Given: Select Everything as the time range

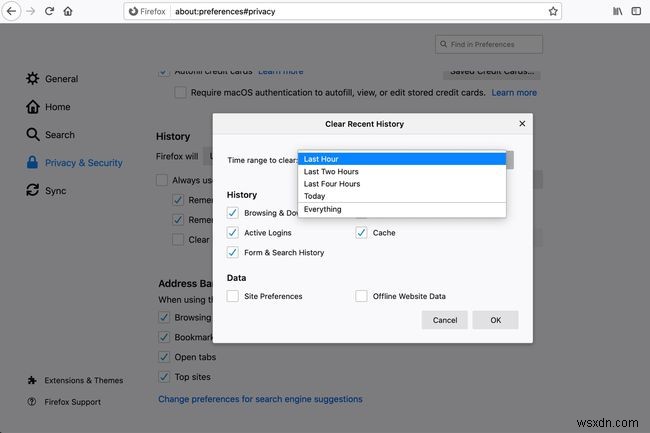Looking at the screenshot, I should pos(402,209).
